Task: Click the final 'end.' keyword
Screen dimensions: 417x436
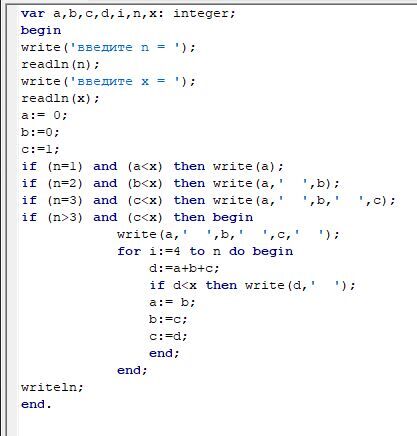Action: tap(36, 404)
